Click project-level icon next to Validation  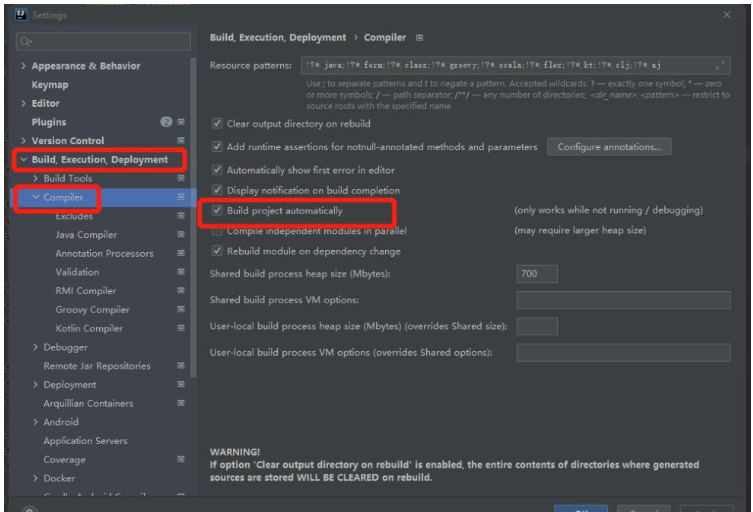tap(181, 272)
